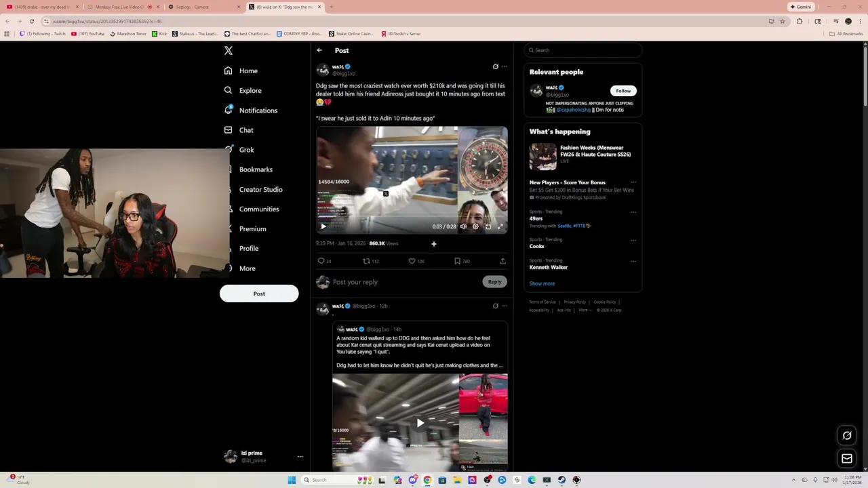Click the Gemini button in Chrome

(802, 7)
